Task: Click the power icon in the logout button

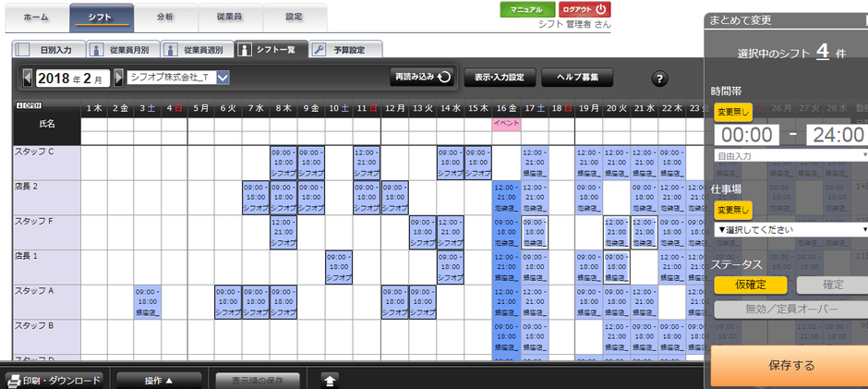Action: coord(600,9)
